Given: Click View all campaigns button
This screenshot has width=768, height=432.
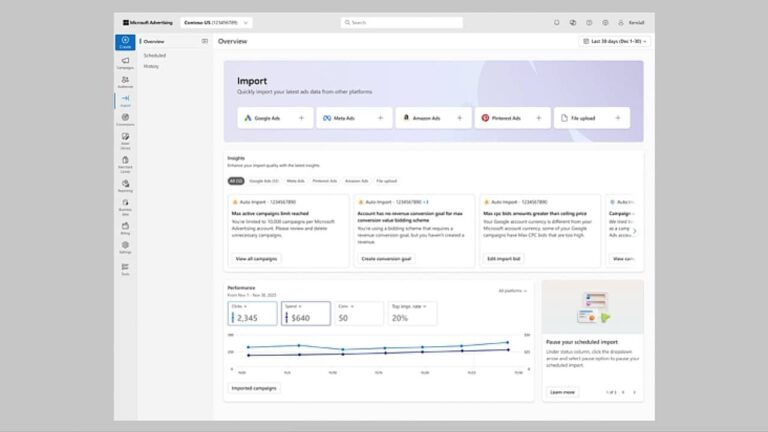Looking at the screenshot, I should coord(256,259).
